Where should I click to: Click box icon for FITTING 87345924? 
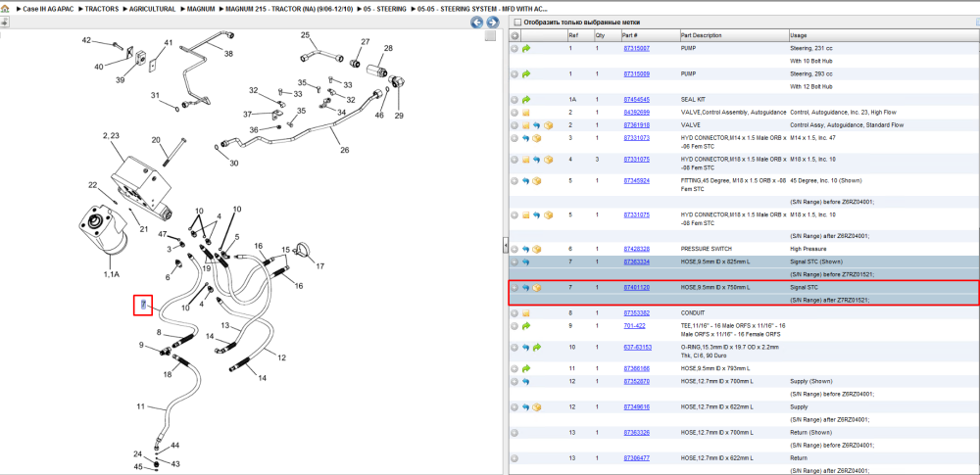(536, 180)
